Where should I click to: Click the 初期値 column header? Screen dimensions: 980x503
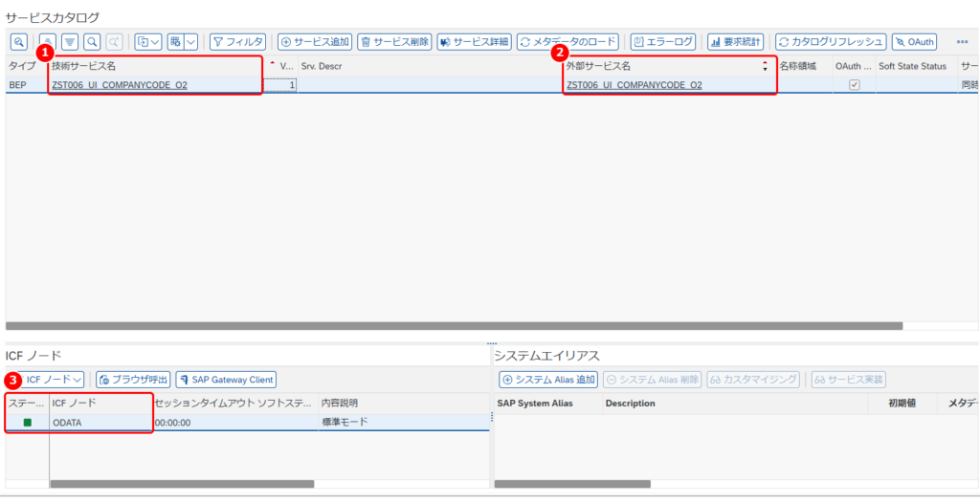902,403
